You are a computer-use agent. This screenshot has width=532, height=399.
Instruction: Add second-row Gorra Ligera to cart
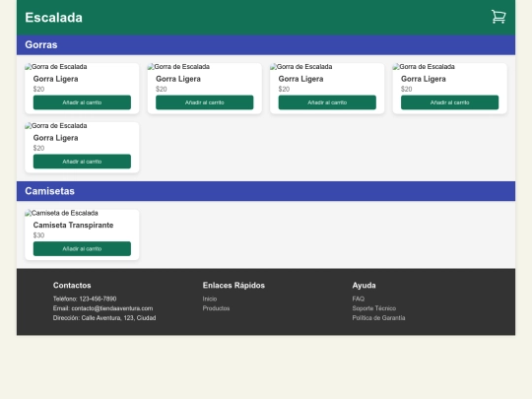pyautogui.click(x=82, y=162)
